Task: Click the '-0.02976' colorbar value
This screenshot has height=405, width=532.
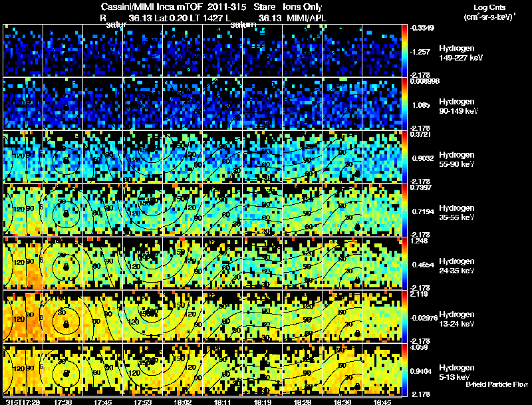Action: point(424,318)
